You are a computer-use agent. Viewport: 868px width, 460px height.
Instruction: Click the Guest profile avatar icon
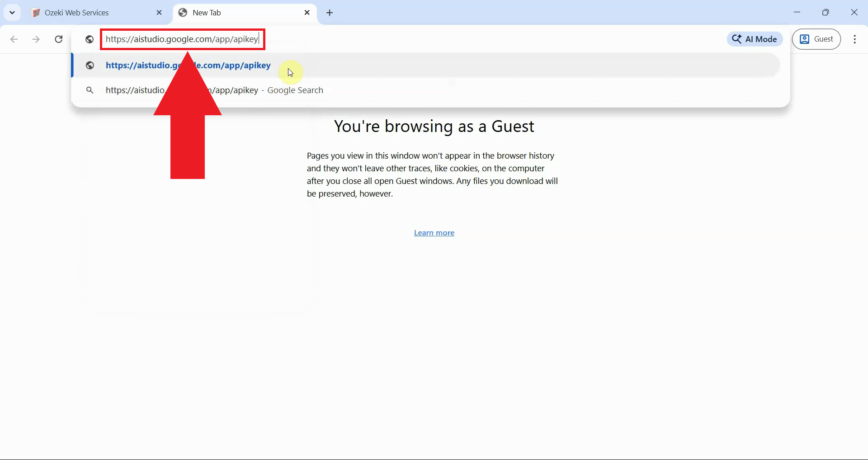(805, 39)
